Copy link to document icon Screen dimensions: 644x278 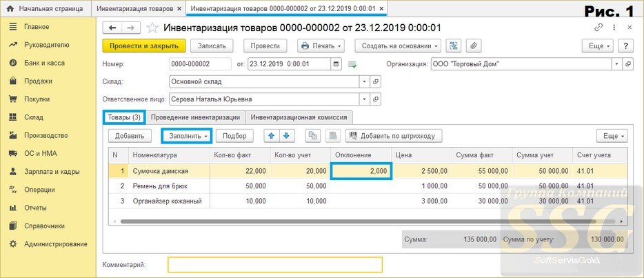point(598,28)
